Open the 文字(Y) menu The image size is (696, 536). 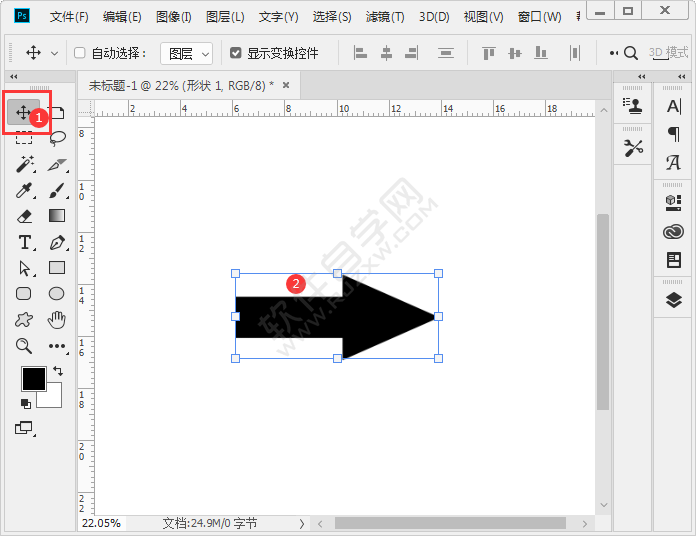coord(278,17)
